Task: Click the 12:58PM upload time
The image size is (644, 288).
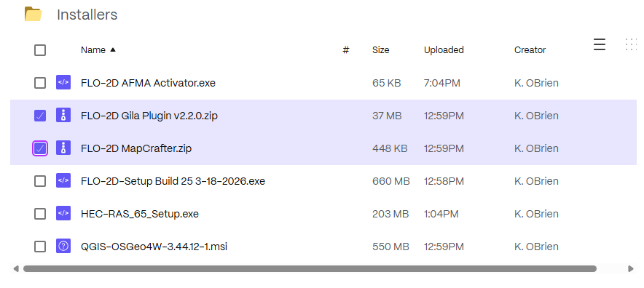Action: point(444,181)
